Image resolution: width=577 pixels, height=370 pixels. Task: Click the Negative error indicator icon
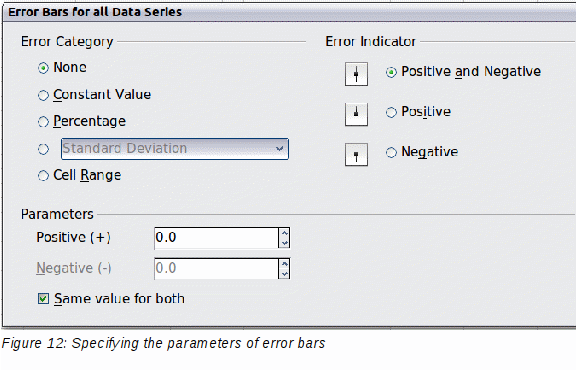[x=356, y=154]
